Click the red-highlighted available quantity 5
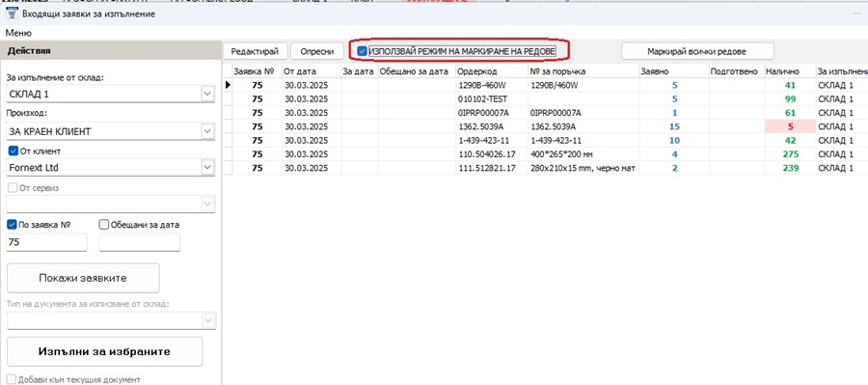 point(789,126)
